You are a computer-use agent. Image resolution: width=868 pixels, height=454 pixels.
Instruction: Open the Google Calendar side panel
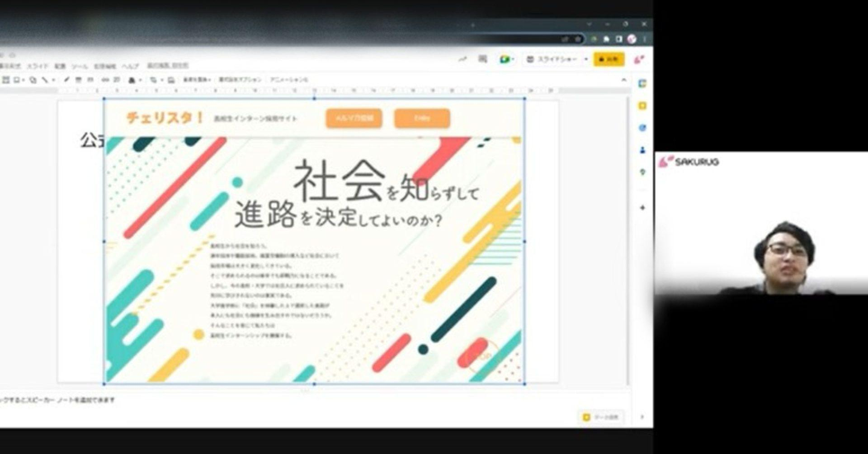643,84
